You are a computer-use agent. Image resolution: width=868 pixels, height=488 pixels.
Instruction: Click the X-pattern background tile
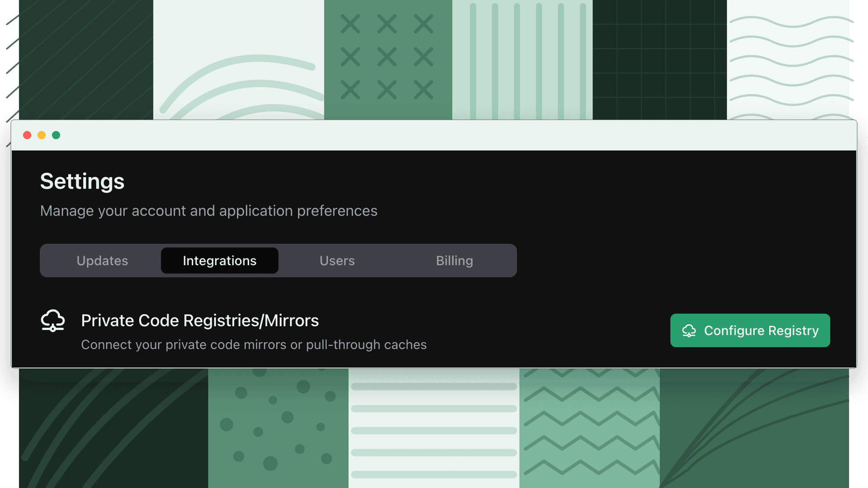[388, 60]
